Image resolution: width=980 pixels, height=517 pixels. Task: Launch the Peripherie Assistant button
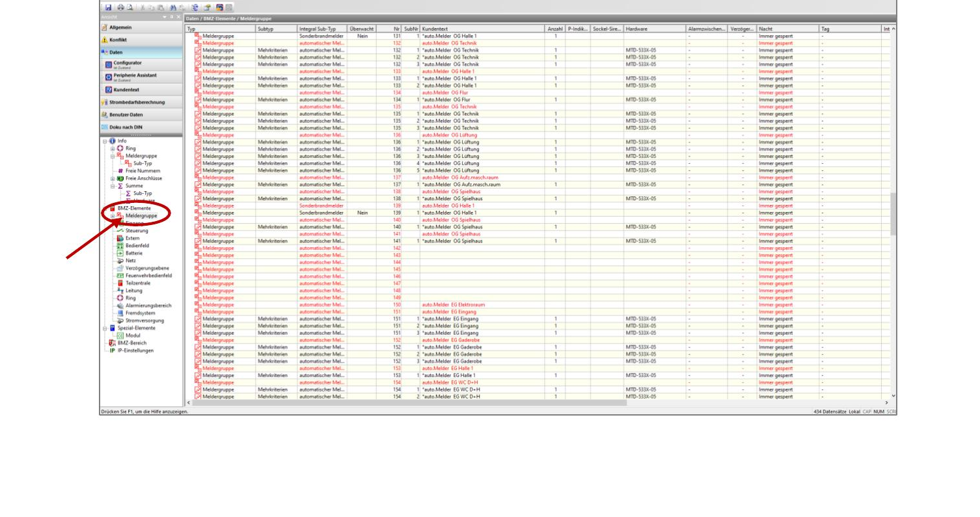click(x=142, y=77)
